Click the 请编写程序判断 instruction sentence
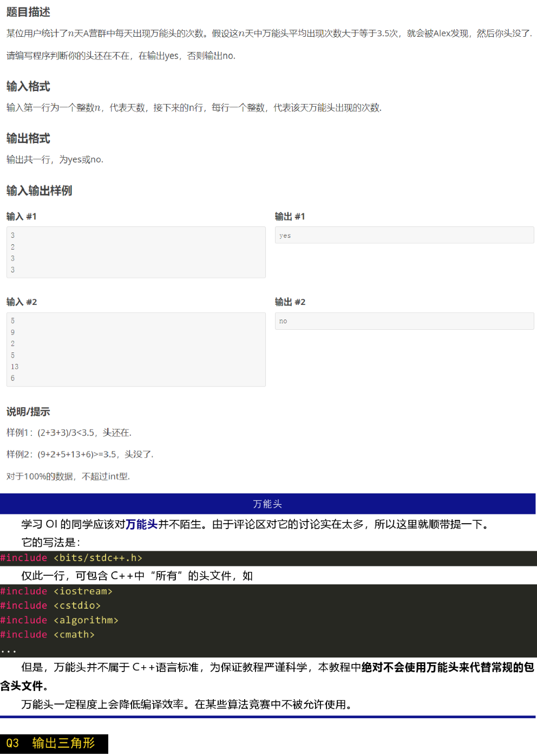The height and width of the screenshot is (756, 537). coord(121,56)
